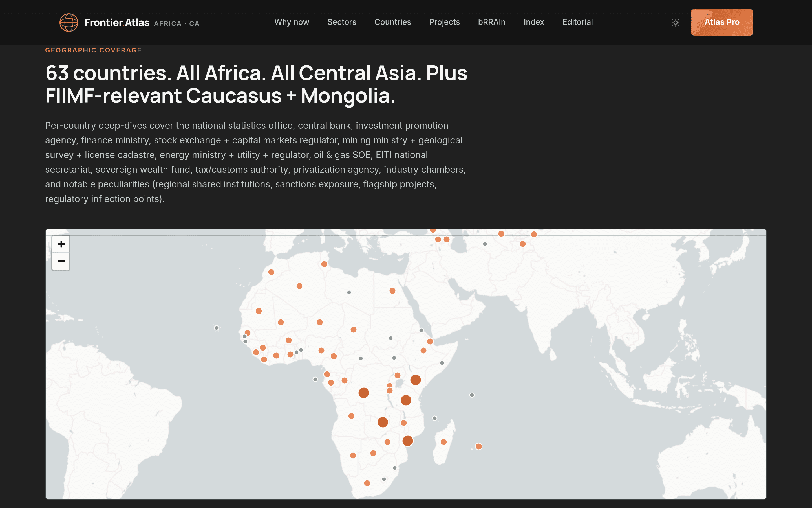
Task: Select the large Tanzania map marker
Action: coord(406,400)
